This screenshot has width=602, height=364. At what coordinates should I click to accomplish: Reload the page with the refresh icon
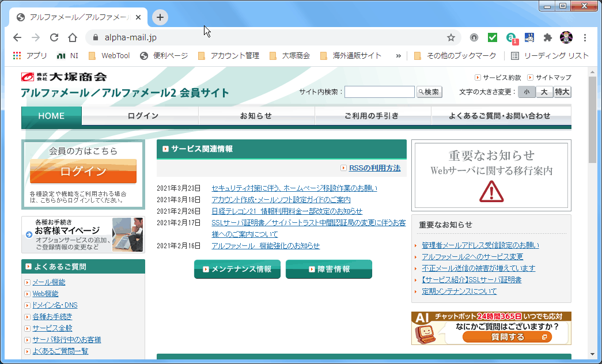point(54,37)
